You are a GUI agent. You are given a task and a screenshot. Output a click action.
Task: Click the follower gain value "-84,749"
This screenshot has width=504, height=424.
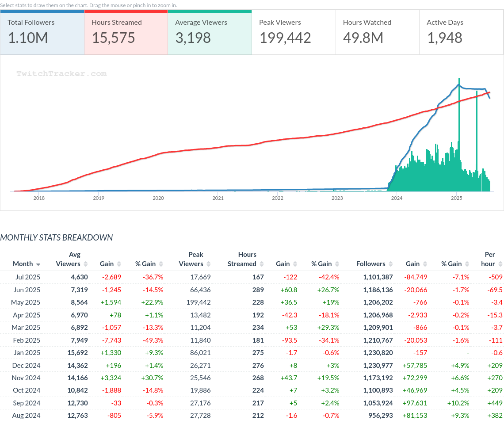tap(416, 277)
